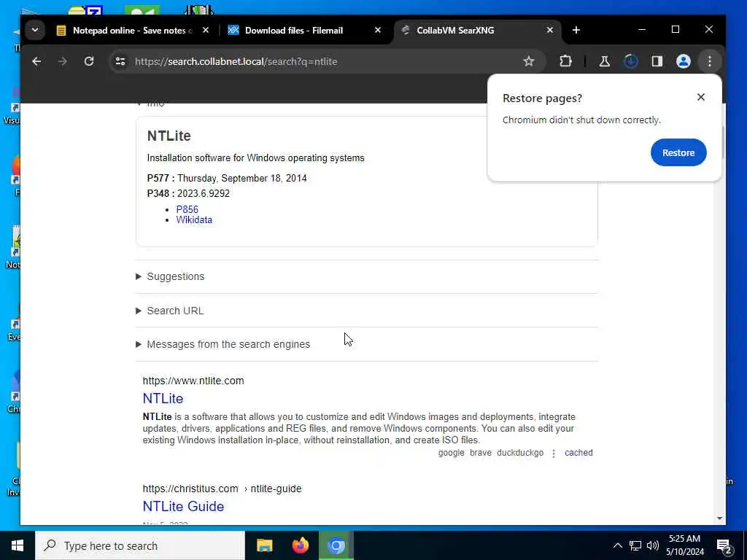Click 'brave' engine label under NTLite result
This screenshot has height=560, width=747.
point(480,452)
